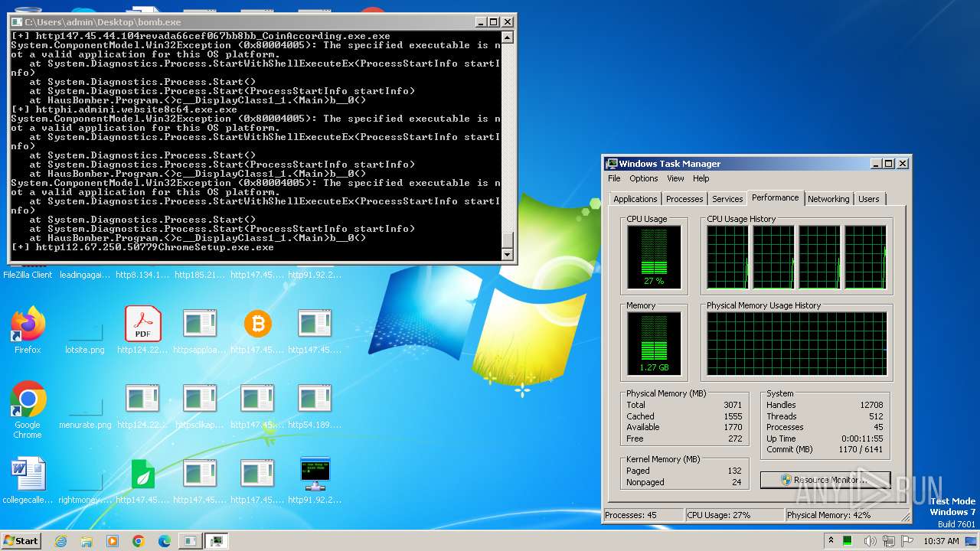Open the Action Center flag icon

[906, 541]
